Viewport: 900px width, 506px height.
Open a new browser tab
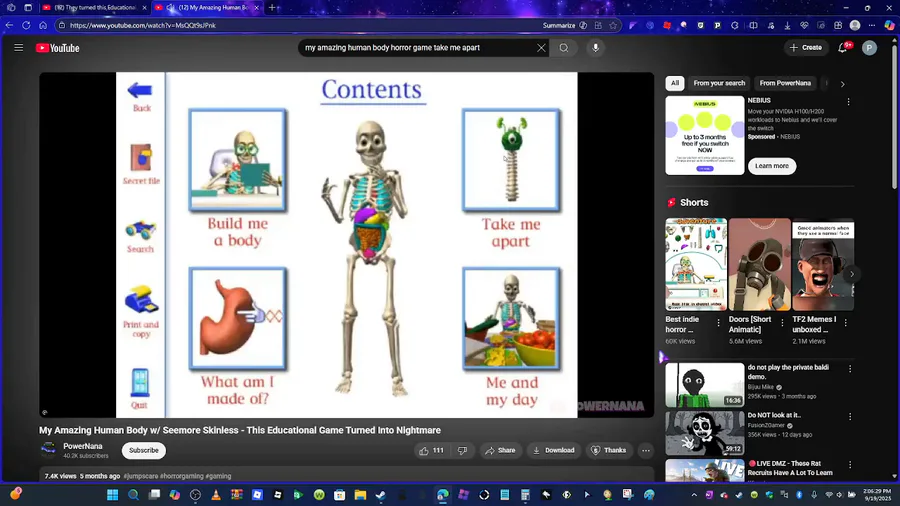click(x=273, y=7)
